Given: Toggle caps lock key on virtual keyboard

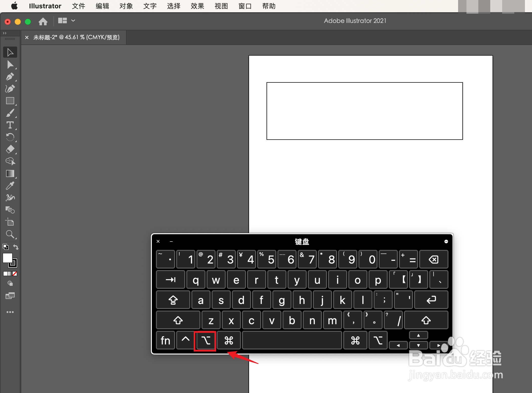Looking at the screenshot, I should point(173,300).
